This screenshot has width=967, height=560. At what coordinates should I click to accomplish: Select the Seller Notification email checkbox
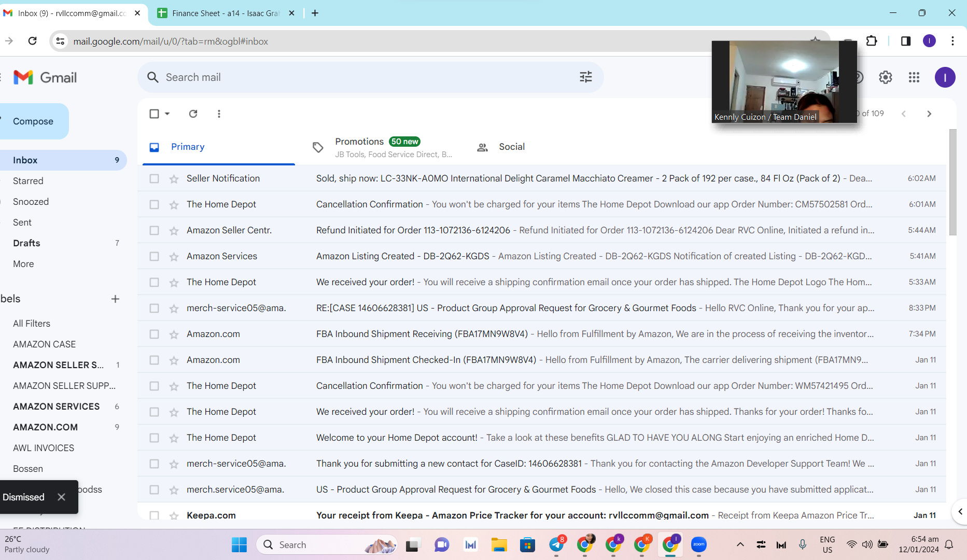[x=154, y=178]
